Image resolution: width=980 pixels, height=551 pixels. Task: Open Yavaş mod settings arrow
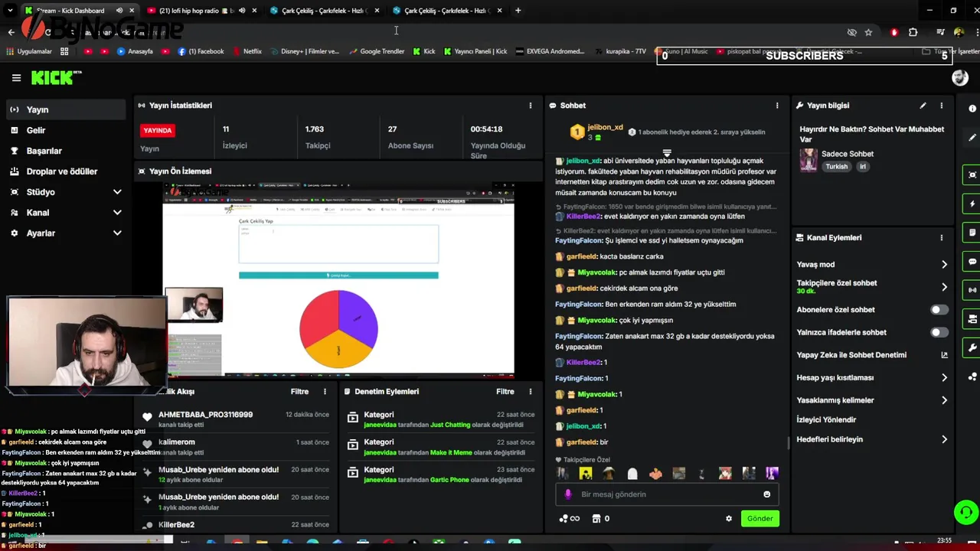tap(944, 265)
